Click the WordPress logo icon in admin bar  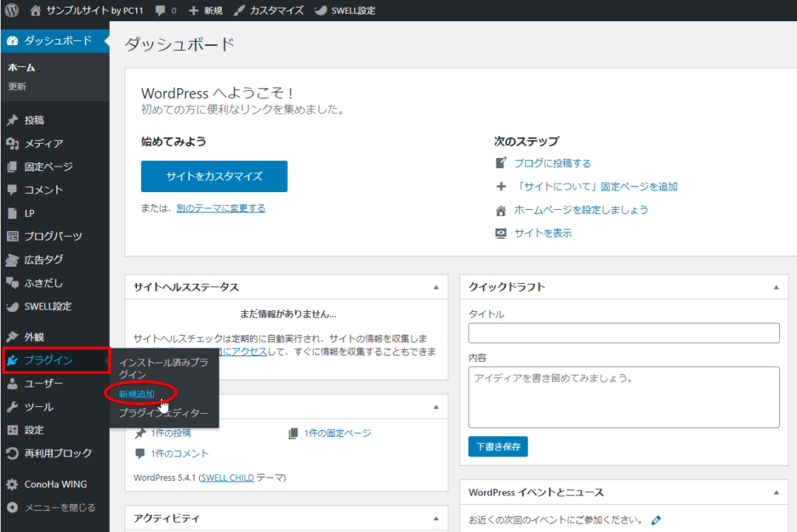coord(12,10)
